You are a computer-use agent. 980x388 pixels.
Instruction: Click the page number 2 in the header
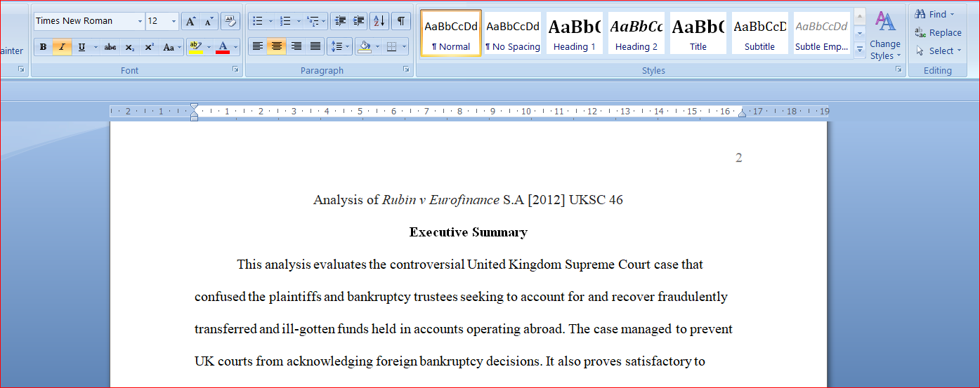click(739, 158)
